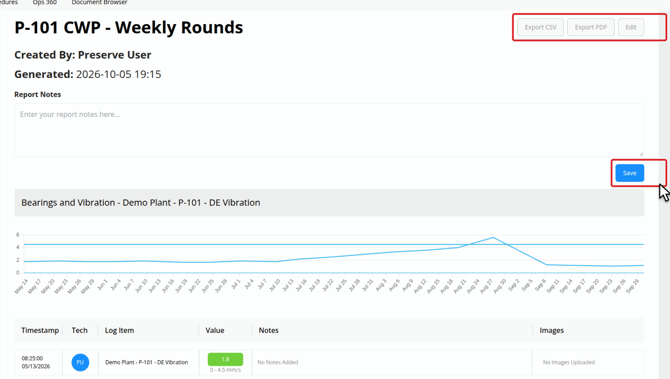Click the Export CSV button
The width and height of the screenshot is (670, 379).
point(541,27)
